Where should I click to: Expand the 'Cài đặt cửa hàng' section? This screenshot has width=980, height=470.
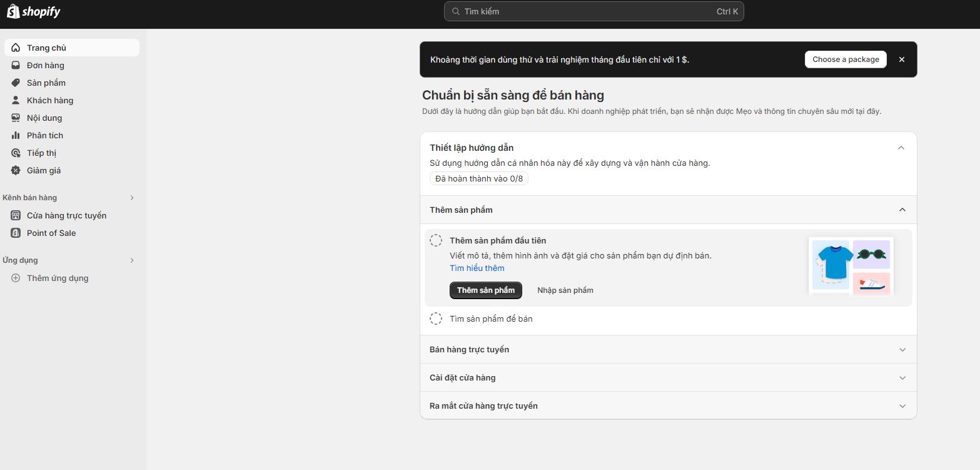pos(902,378)
